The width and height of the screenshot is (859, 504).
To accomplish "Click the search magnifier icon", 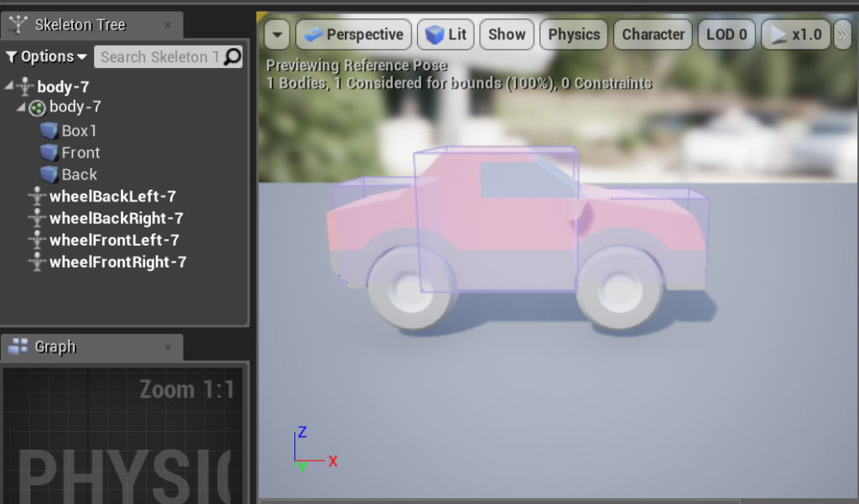I will coord(232,56).
